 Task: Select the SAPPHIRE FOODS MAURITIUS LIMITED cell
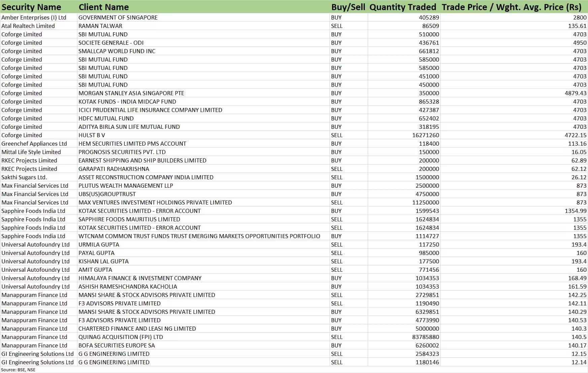coord(129,219)
